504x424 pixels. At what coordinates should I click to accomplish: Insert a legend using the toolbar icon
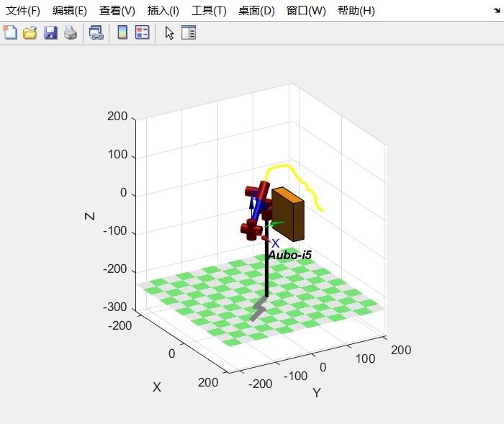point(142,33)
